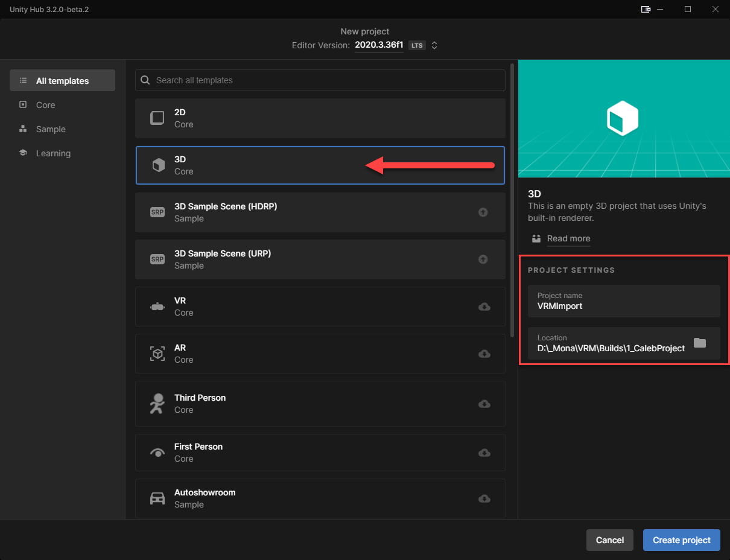Download the Autoshowroom template
This screenshot has width=730, height=560.
click(484, 498)
